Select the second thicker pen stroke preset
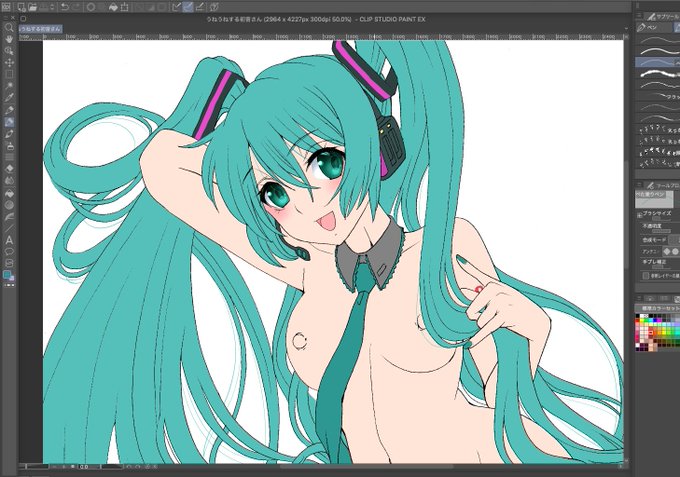The height and width of the screenshot is (477, 680). pos(657,52)
